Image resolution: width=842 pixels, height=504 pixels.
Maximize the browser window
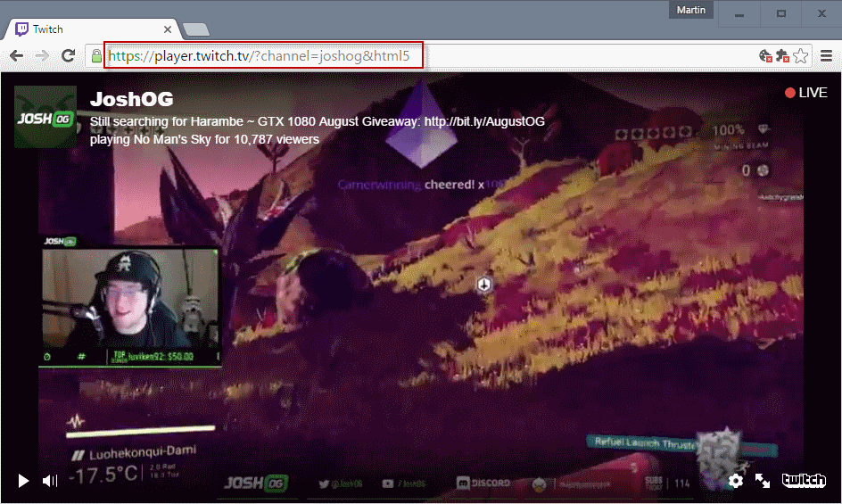780,14
